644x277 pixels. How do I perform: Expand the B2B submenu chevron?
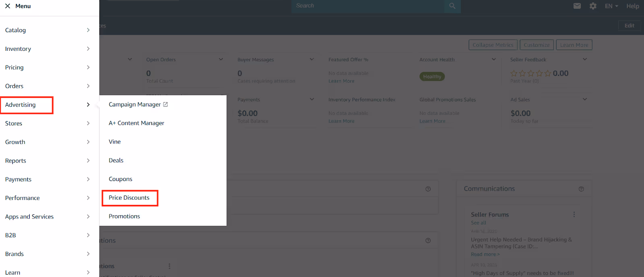pyautogui.click(x=88, y=235)
